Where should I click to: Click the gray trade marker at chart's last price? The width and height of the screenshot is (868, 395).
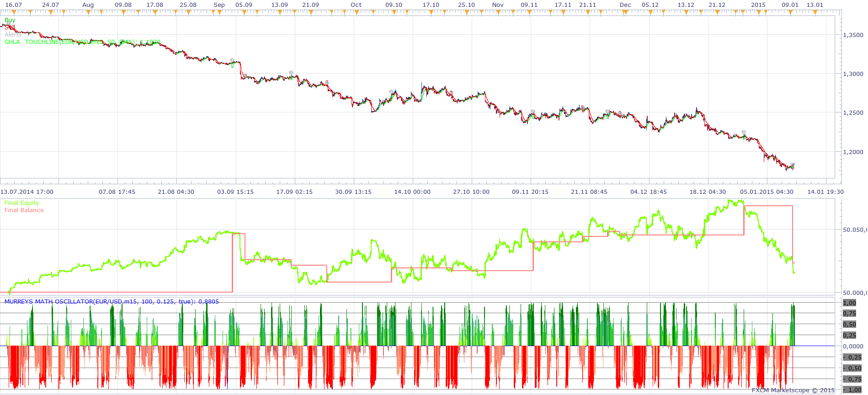(x=793, y=165)
